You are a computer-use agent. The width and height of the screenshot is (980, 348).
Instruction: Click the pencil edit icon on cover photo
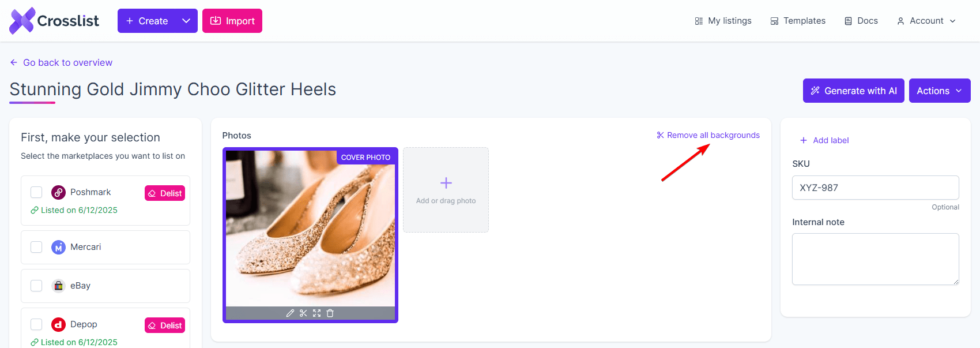[x=290, y=313]
